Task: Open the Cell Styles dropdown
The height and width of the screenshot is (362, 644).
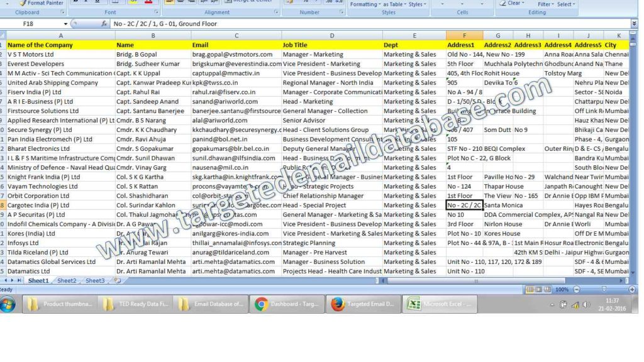Action: pos(418,4)
